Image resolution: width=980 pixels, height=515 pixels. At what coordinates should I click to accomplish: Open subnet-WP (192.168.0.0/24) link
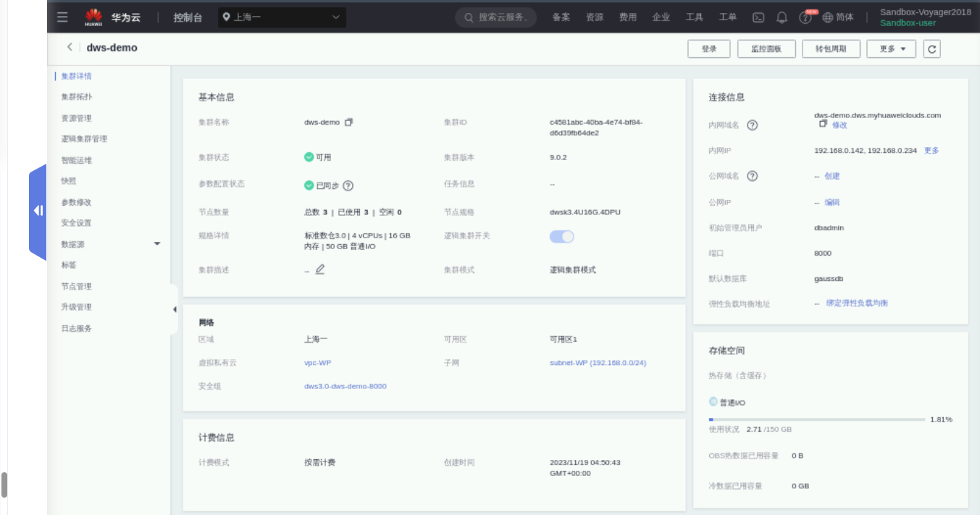[x=598, y=363]
